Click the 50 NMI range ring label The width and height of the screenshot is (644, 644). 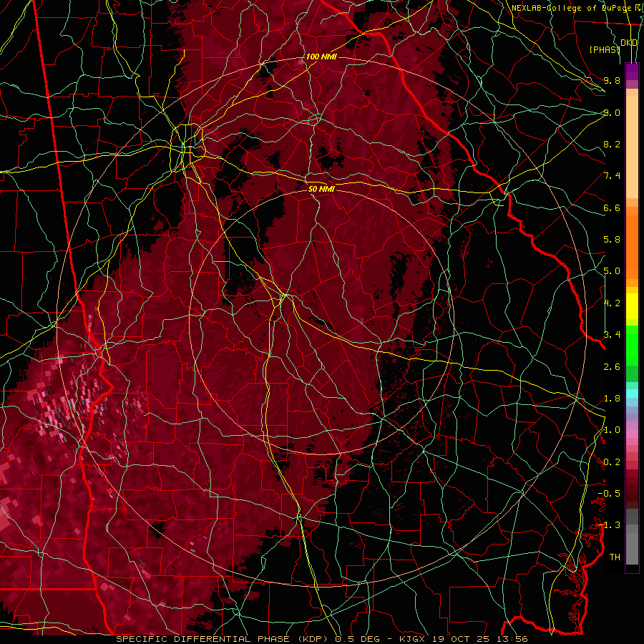[x=321, y=189]
